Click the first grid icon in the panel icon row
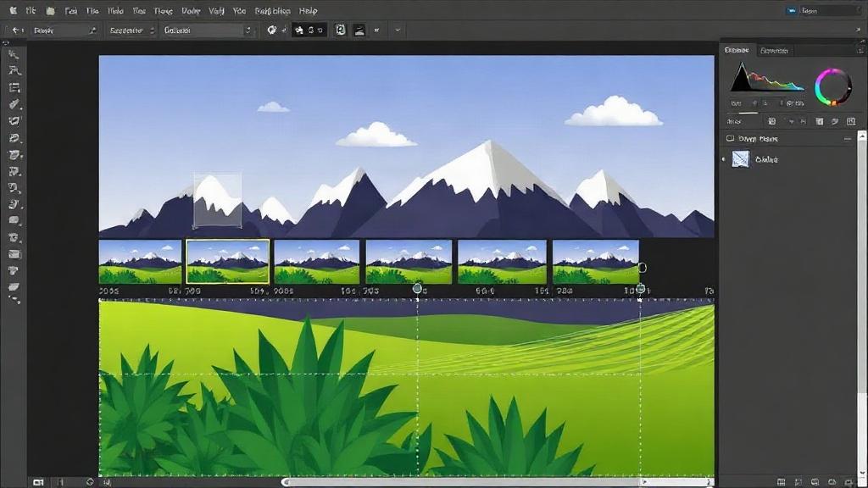 771,121
